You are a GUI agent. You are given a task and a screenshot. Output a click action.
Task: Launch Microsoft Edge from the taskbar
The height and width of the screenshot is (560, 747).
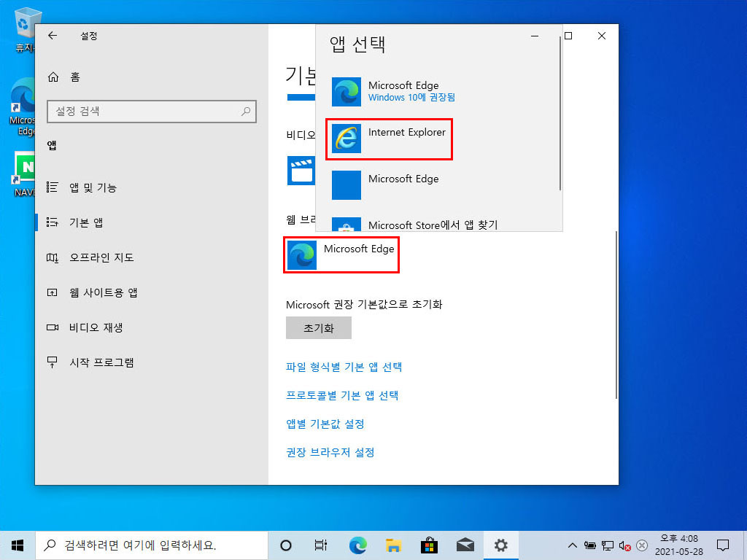(357, 545)
